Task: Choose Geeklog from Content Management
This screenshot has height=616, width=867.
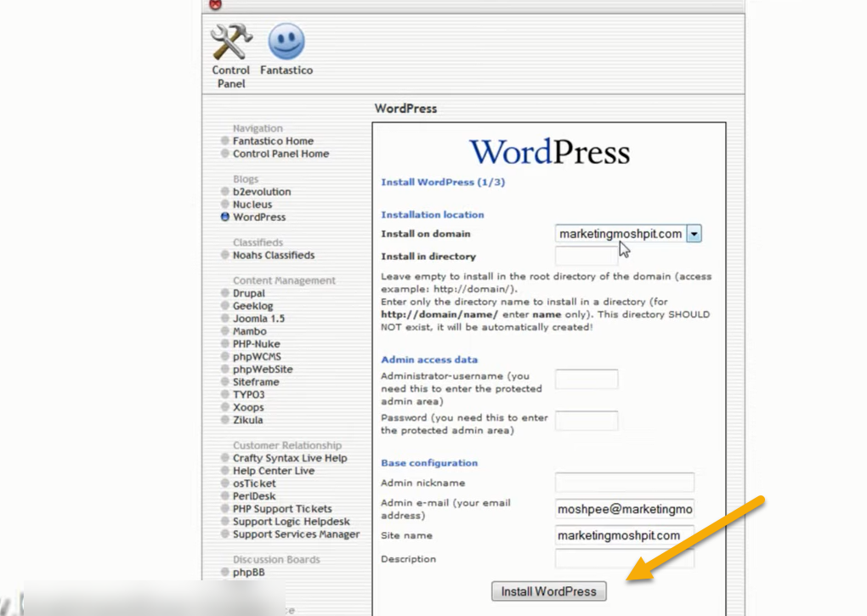Action: coord(252,306)
